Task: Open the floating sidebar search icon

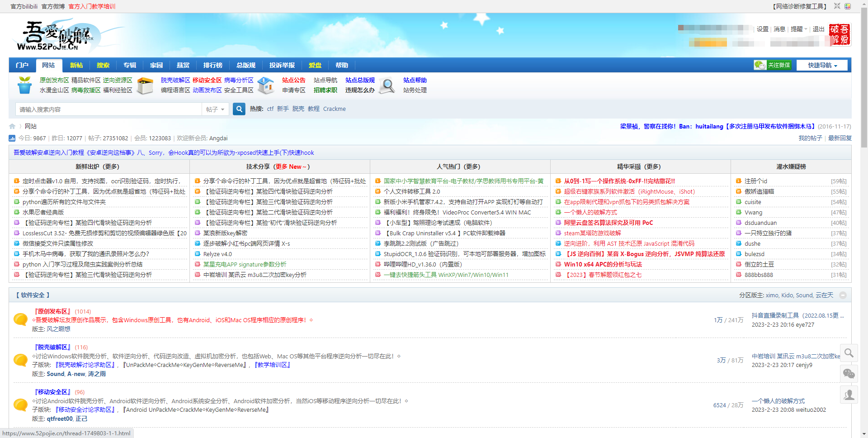Action: pos(849,353)
